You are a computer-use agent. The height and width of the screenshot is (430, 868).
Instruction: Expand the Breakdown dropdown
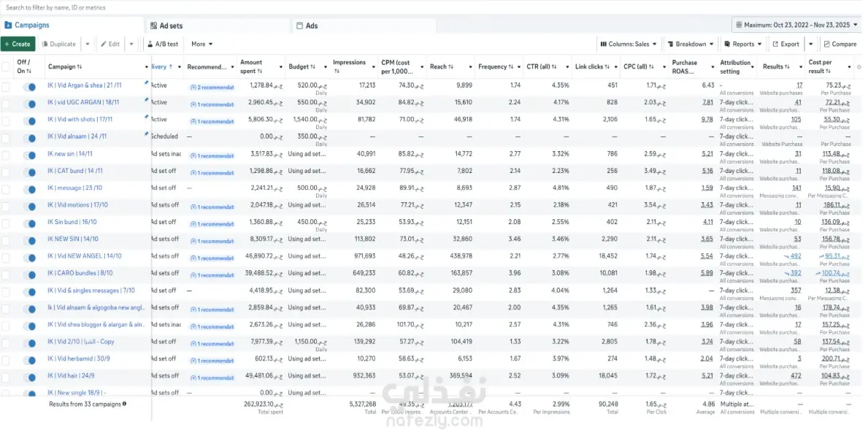pos(690,45)
